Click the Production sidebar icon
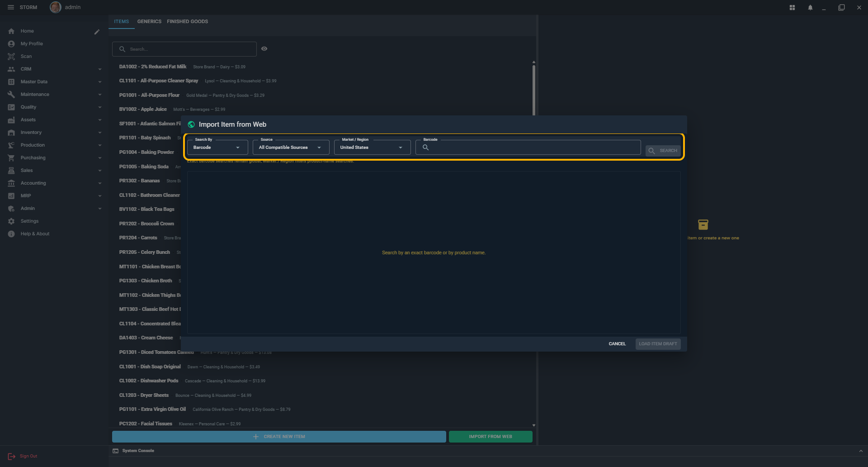The width and height of the screenshot is (868, 467). [11, 145]
